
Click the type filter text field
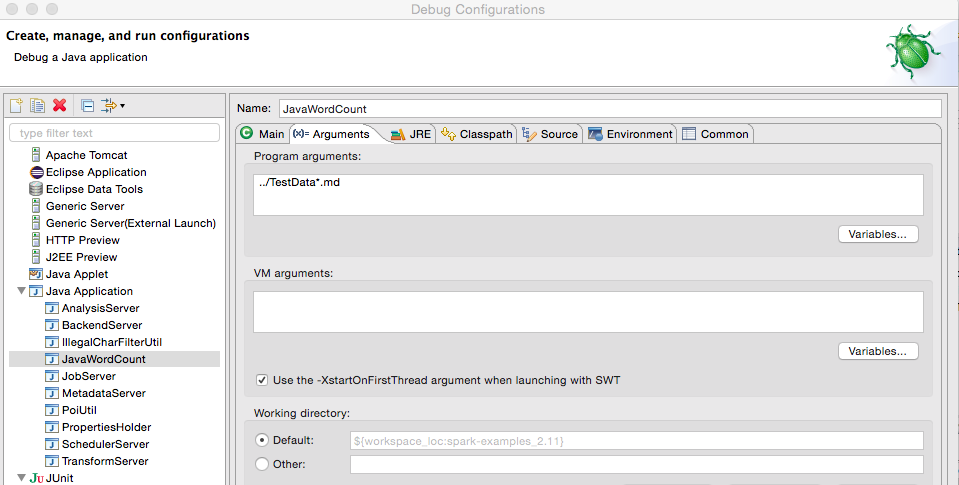[x=114, y=133]
